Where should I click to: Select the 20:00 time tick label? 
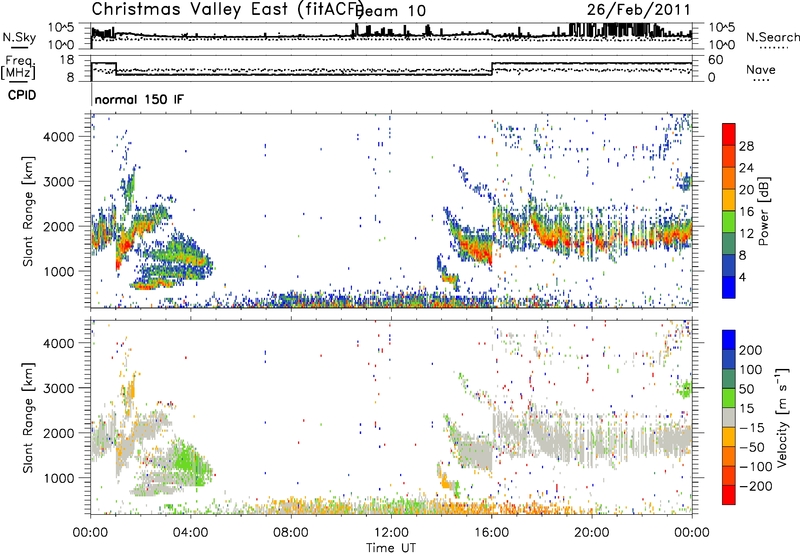[591, 533]
